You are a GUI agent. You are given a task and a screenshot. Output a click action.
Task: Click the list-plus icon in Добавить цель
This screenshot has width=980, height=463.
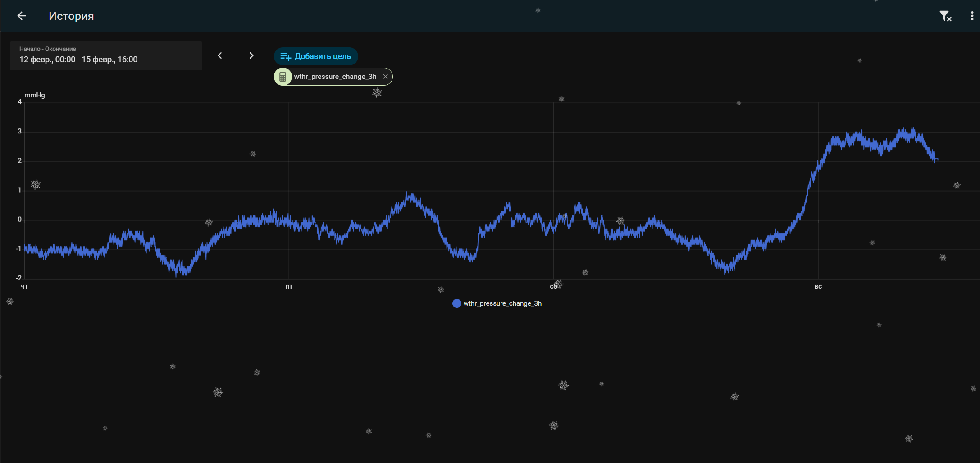coord(285,56)
